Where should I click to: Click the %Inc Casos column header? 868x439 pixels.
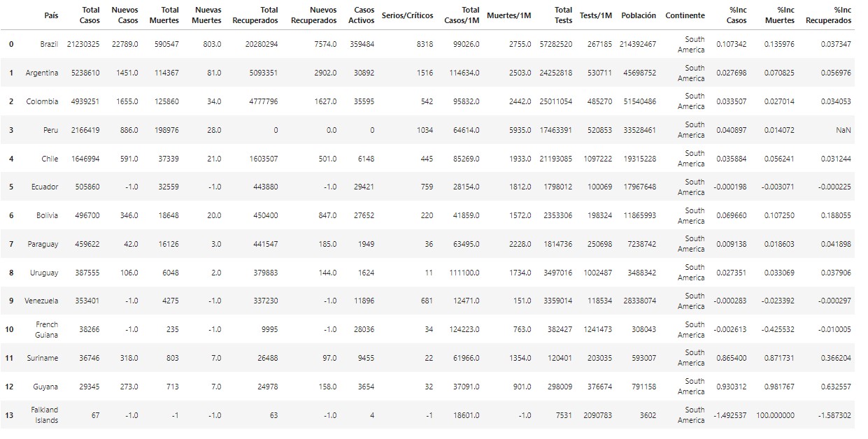[737, 15]
